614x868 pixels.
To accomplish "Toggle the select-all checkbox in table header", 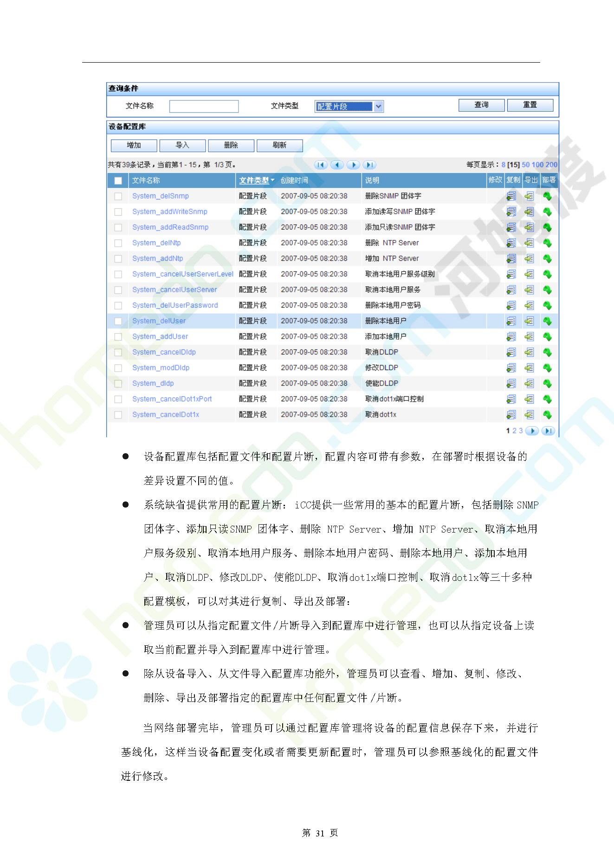I will point(118,180).
